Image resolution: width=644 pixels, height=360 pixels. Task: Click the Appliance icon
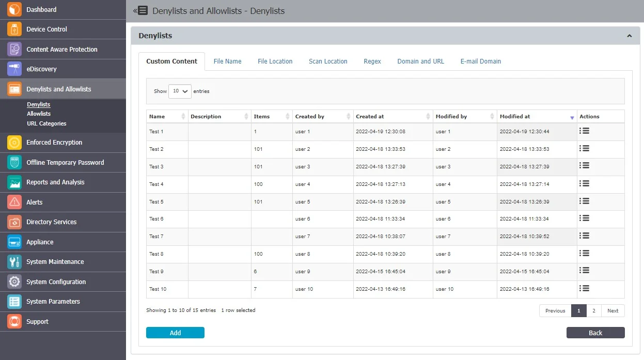click(14, 242)
